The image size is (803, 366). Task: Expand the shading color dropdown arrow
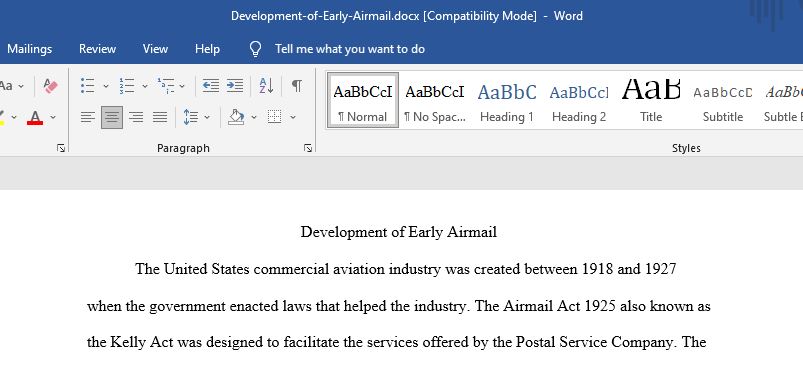(254, 118)
